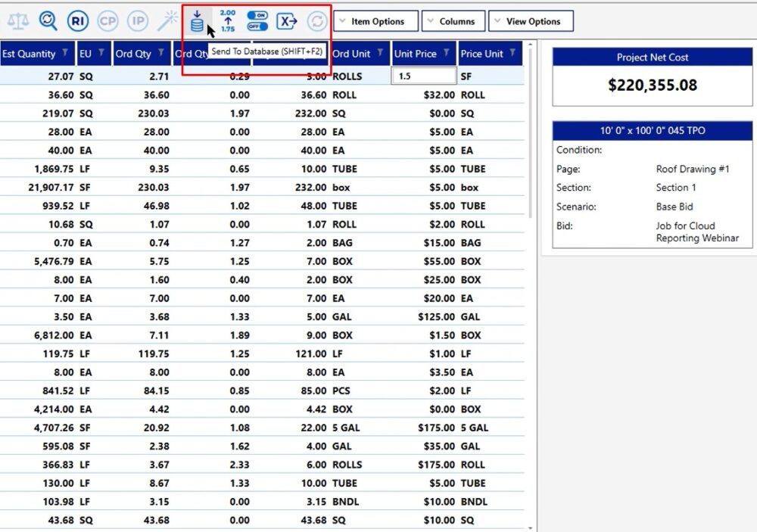Open the Columns dropdown
The height and width of the screenshot is (532, 757).
tap(453, 21)
